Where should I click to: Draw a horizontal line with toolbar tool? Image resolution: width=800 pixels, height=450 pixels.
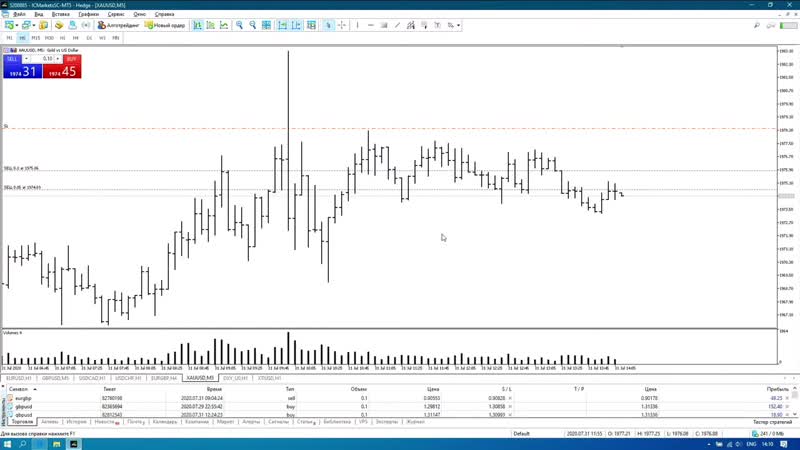click(369, 25)
